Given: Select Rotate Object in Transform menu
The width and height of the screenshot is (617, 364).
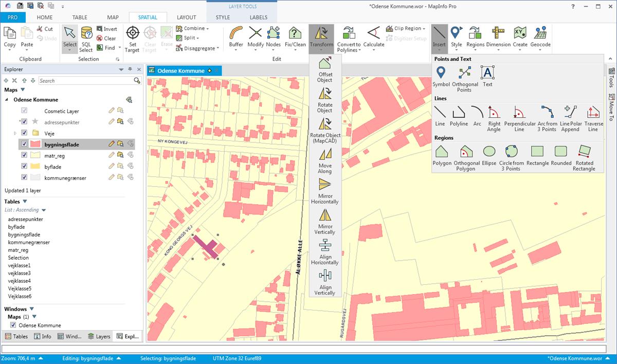Looking at the screenshot, I should [x=324, y=100].
